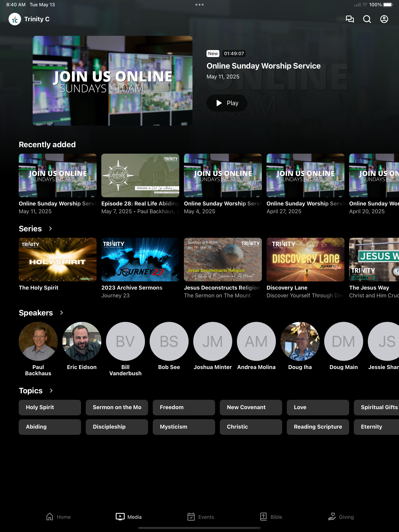Tap the New badge label
The height and width of the screenshot is (532, 399).
(x=213, y=53)
